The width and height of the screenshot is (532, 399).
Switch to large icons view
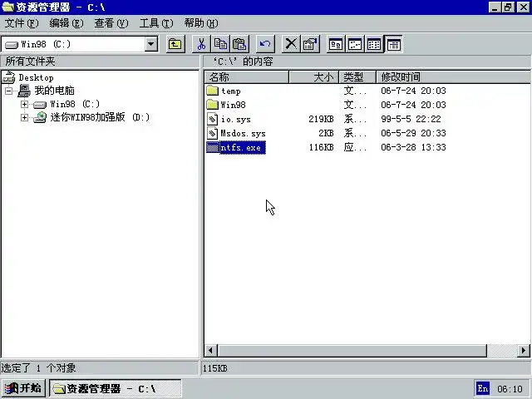coord(336,44)
